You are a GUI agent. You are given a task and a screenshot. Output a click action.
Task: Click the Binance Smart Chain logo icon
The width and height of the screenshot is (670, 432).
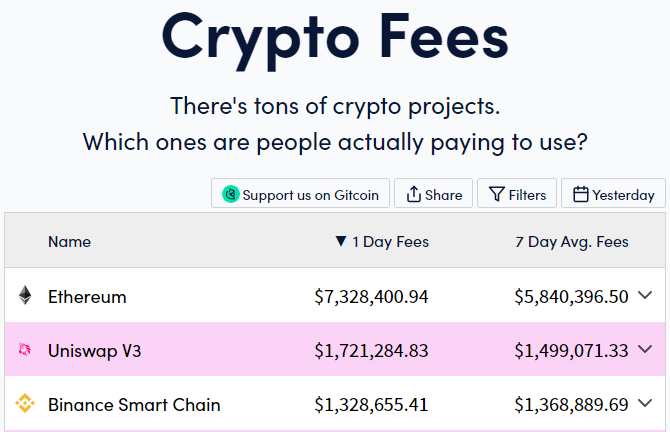[25, 404]
